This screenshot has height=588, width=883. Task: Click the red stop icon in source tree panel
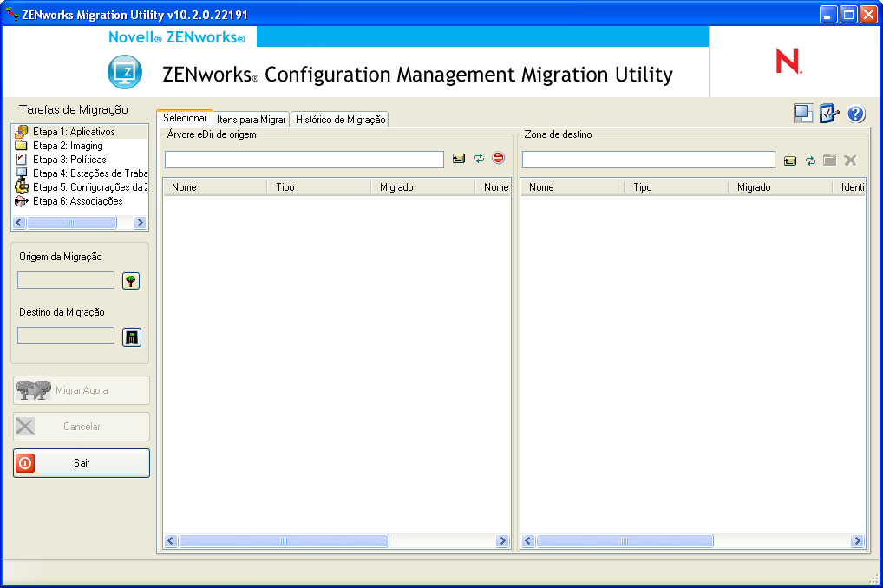coord(498,159)
